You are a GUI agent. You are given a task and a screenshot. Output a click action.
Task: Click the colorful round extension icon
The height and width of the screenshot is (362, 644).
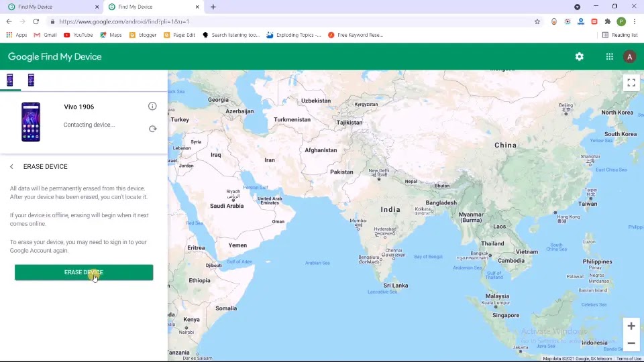pyautogui.click(x=568, y=21)
